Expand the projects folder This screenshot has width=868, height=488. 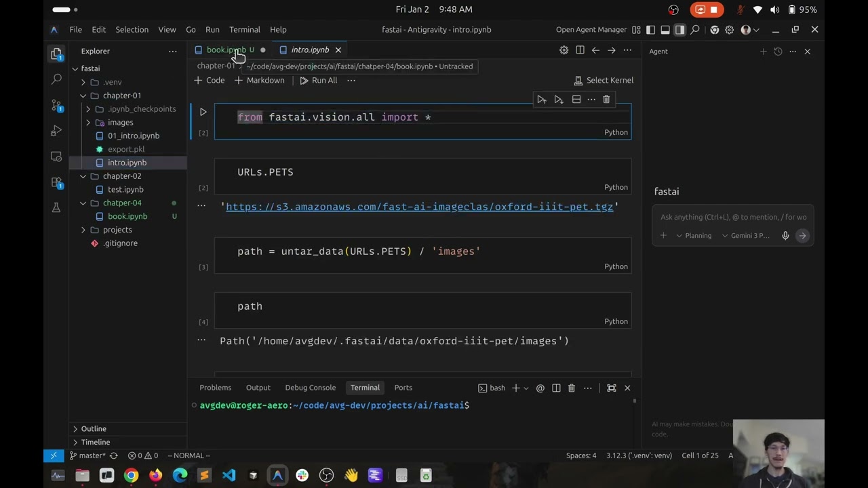click(x=83, y=230)
